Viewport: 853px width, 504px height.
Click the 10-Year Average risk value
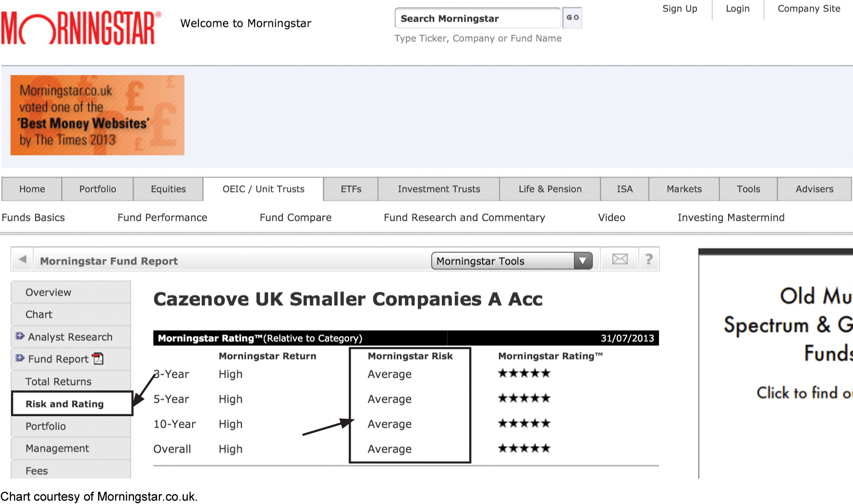(390, 424)
